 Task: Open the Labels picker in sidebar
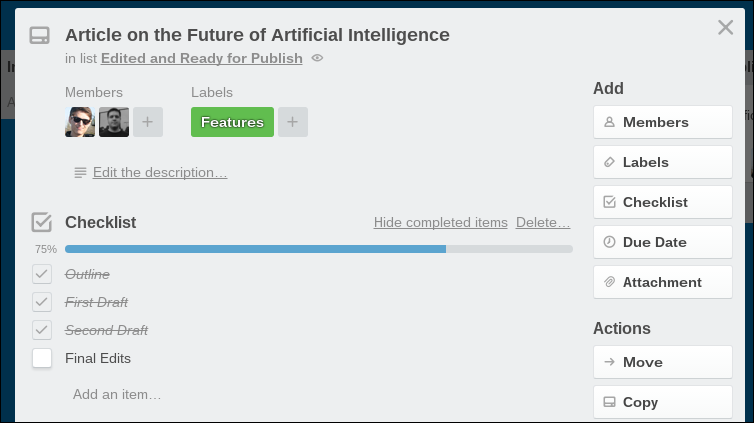click(662, 162)
